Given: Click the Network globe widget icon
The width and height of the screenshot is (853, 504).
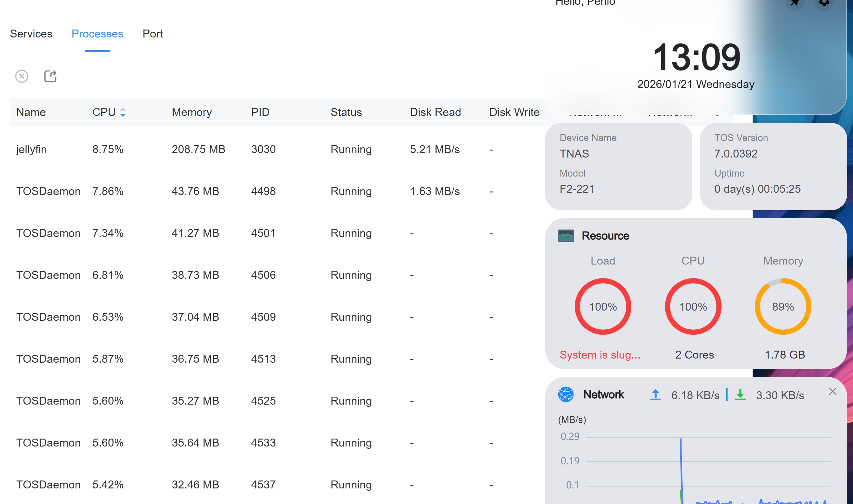Looking at the screenshot, I should 566,395.
